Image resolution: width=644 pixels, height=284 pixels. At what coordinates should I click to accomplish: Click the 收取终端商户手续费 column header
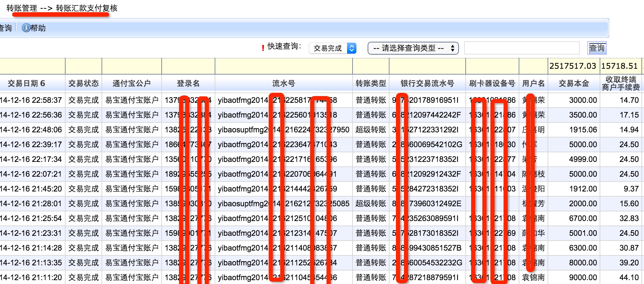[x=621, y=84]
